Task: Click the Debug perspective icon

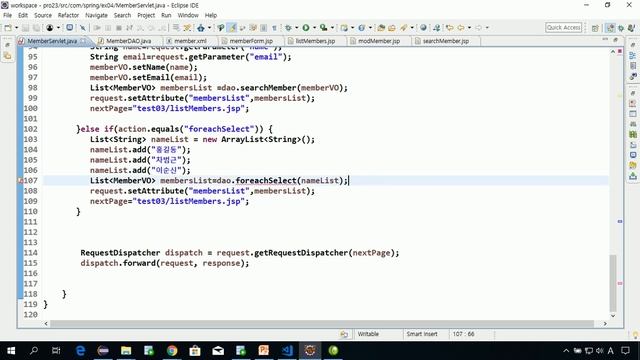Action: pos(621,28)
